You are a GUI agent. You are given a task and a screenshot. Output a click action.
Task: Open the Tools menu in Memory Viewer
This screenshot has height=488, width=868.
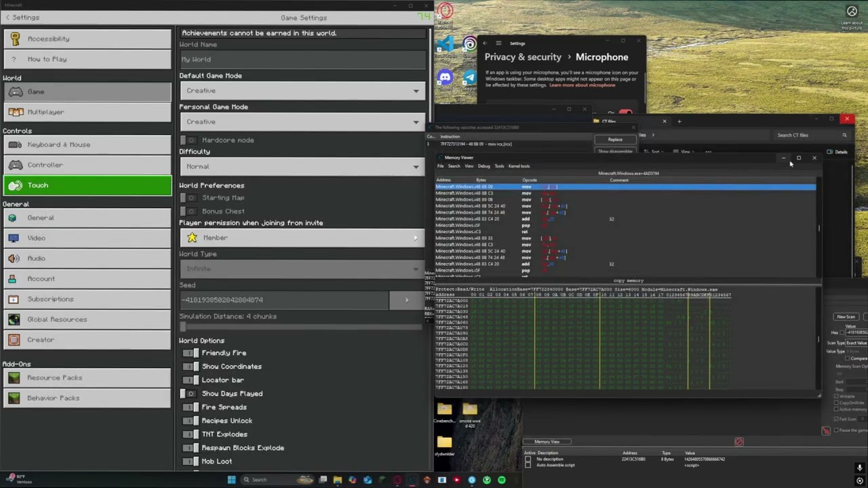click(499, 166)
